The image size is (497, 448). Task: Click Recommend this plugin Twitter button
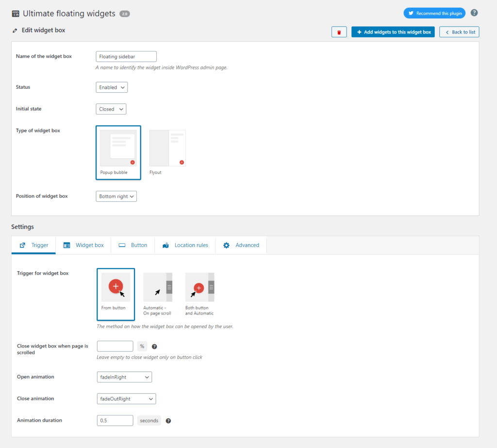[x=434, y=13]
